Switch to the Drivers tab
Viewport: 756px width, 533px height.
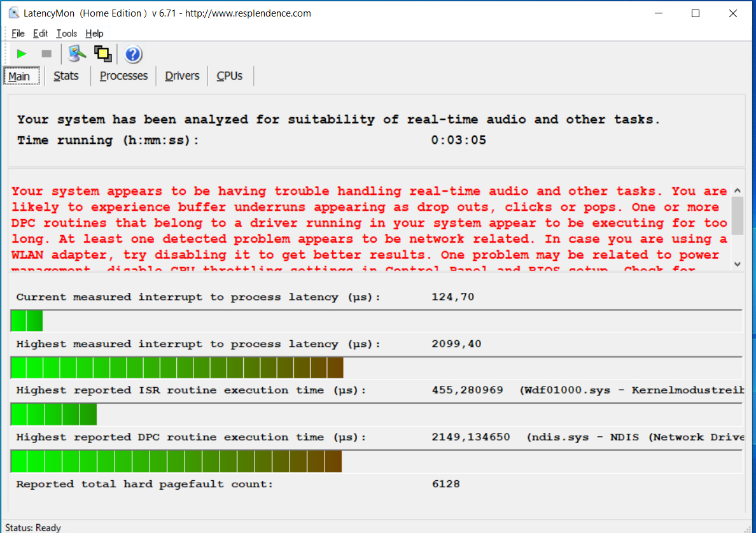coord(182,76)
